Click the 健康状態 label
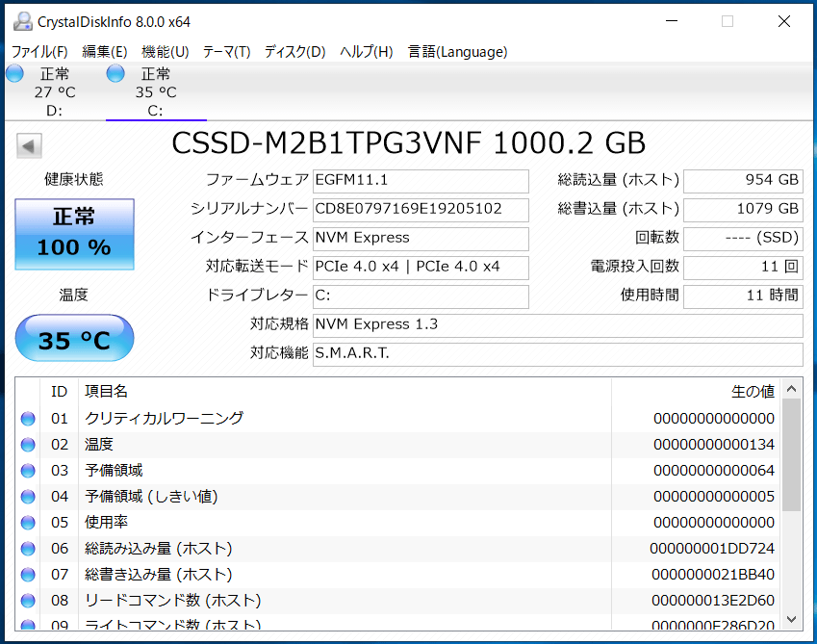817x644 pixels. (74, 180)
